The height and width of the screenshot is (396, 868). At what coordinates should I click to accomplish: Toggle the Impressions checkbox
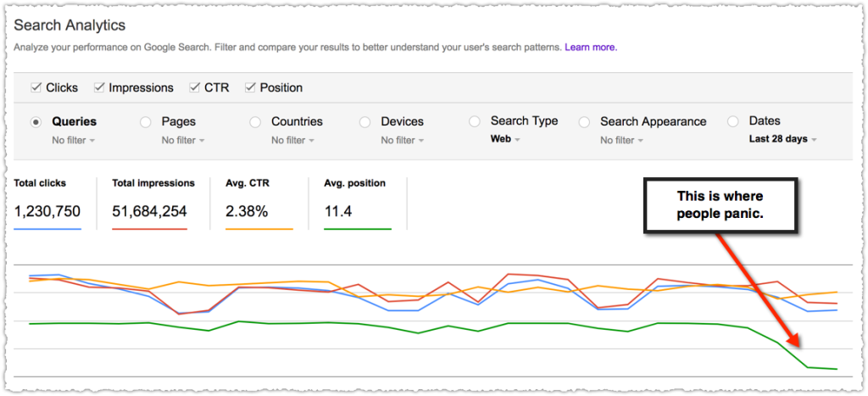pyautogui.click(x=100, y=87)
